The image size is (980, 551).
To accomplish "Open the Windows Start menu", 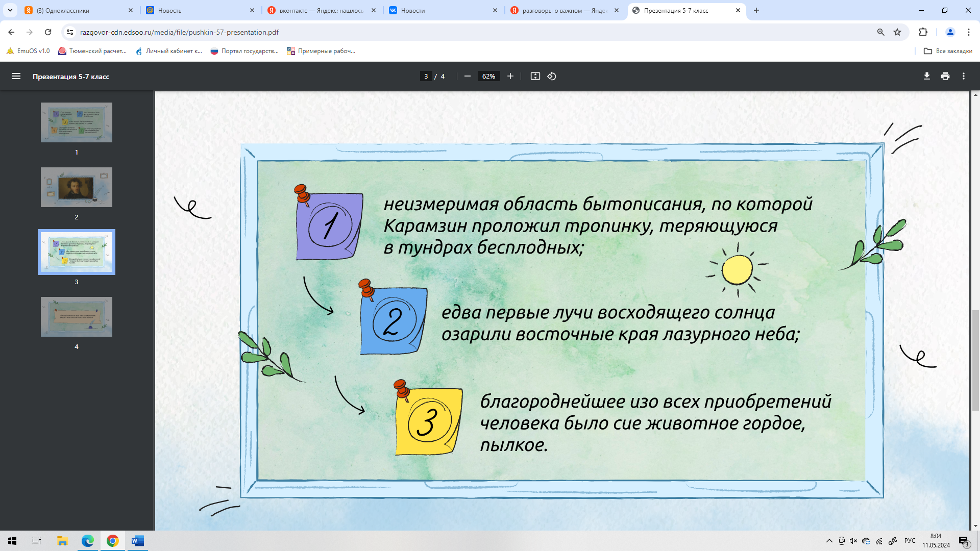I will [12, 541].
